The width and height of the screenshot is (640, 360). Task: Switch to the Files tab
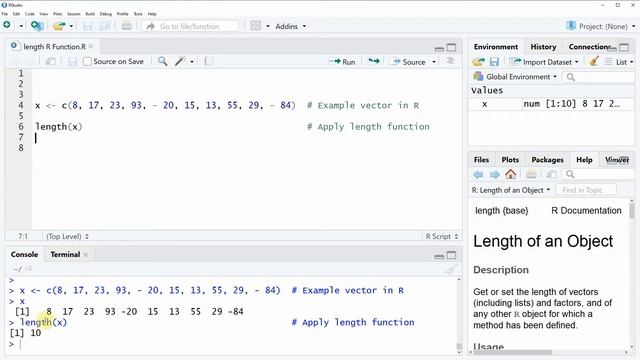[x=481, y=160]
